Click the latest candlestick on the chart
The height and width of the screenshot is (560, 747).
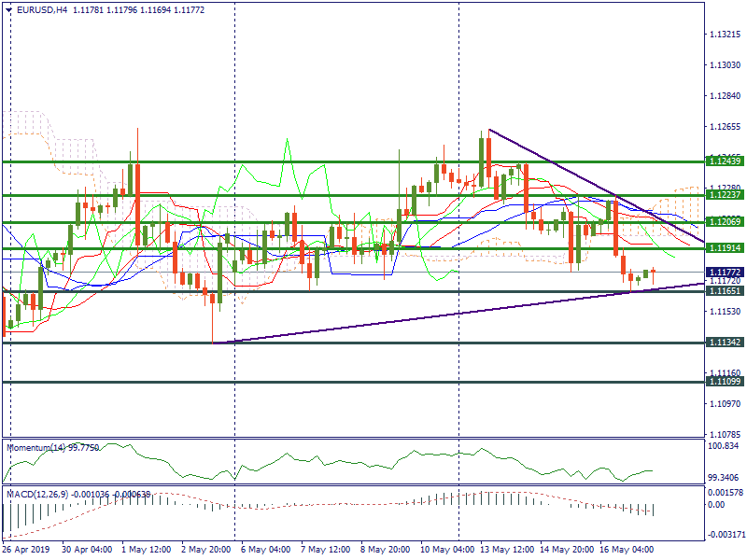coord(654,273)
